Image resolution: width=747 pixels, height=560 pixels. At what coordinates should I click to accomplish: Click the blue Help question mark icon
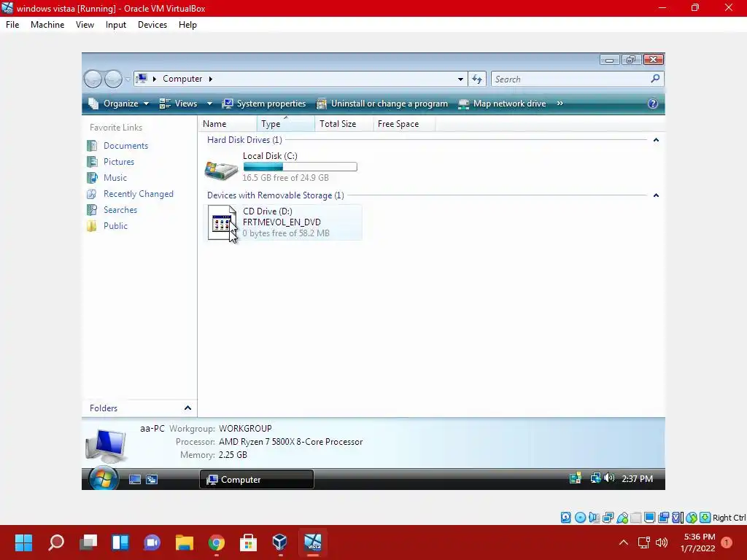click(653, 104)
